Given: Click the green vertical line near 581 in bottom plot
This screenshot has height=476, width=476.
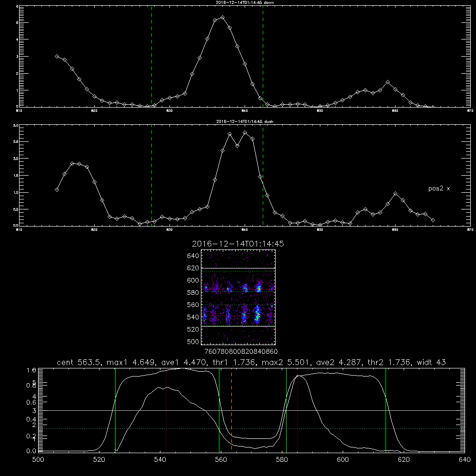Looking at the screenshot, I should tap(286, 410).
